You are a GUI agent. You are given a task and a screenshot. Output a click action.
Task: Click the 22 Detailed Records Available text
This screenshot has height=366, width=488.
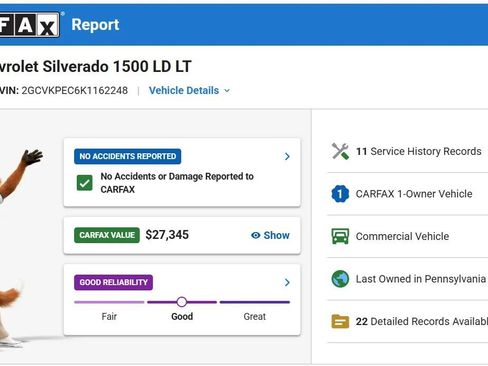coord(422,321)
